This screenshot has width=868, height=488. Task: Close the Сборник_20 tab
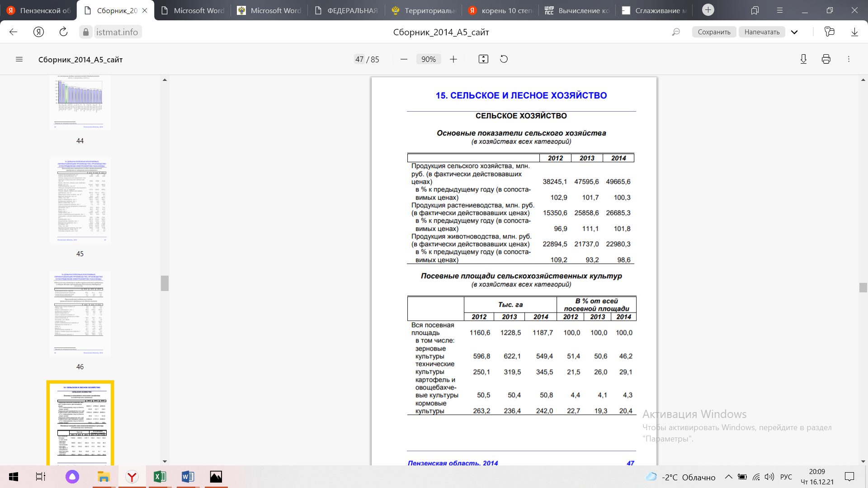point(145,10)
